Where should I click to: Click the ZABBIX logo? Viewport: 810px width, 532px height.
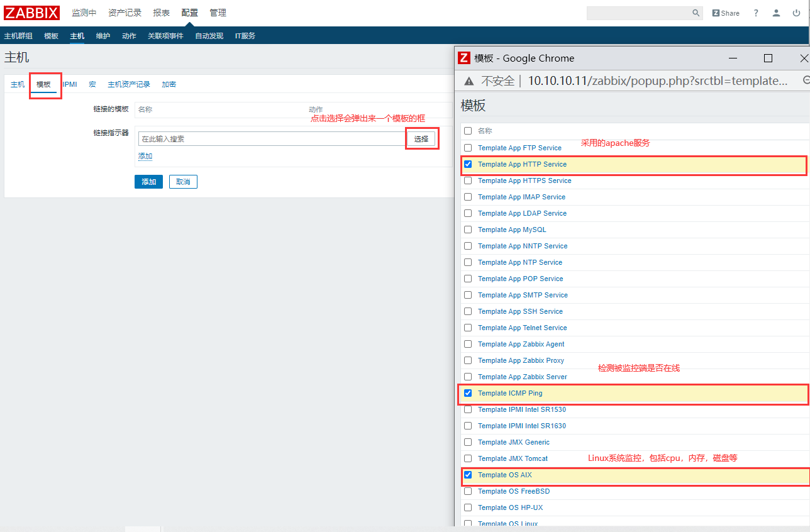tap(32, 13)
